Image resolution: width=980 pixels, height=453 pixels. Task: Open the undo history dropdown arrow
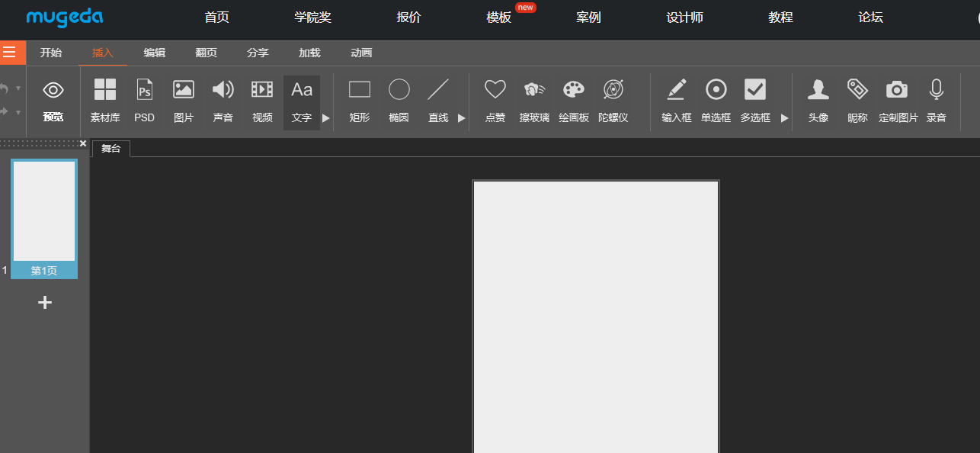coord(18,88)
